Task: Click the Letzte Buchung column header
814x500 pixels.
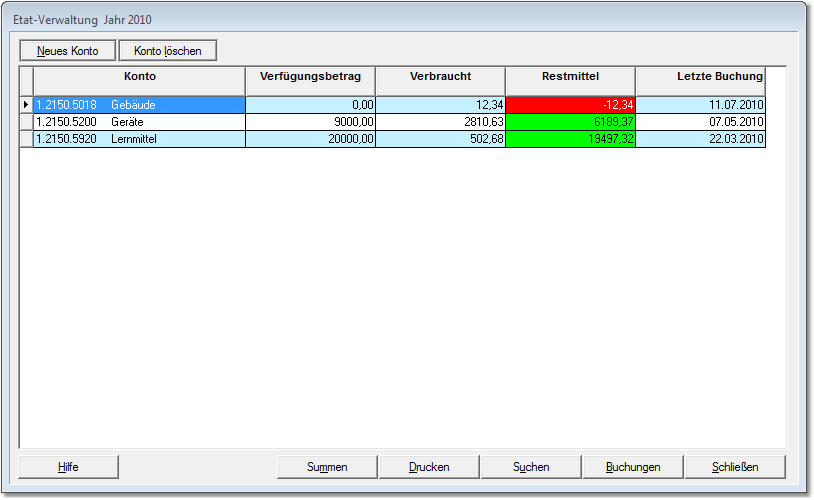Action: [700, 77]
